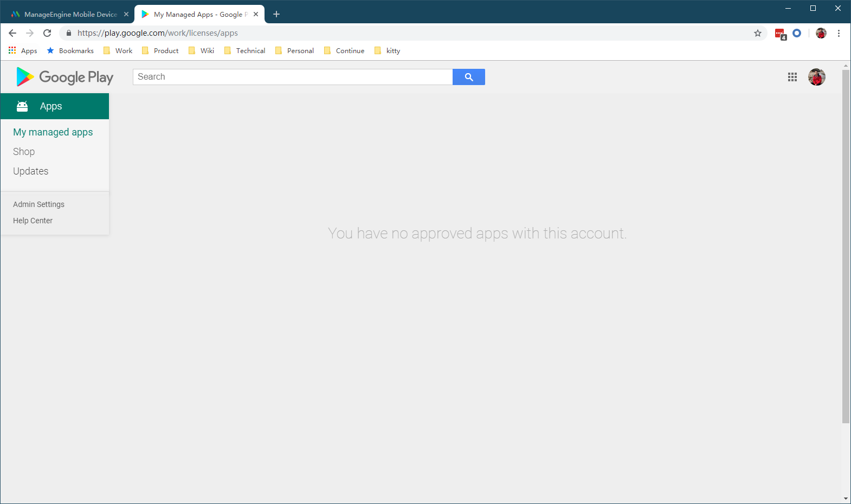
Task: Open the Help Center link
Action: pos(33,221)
